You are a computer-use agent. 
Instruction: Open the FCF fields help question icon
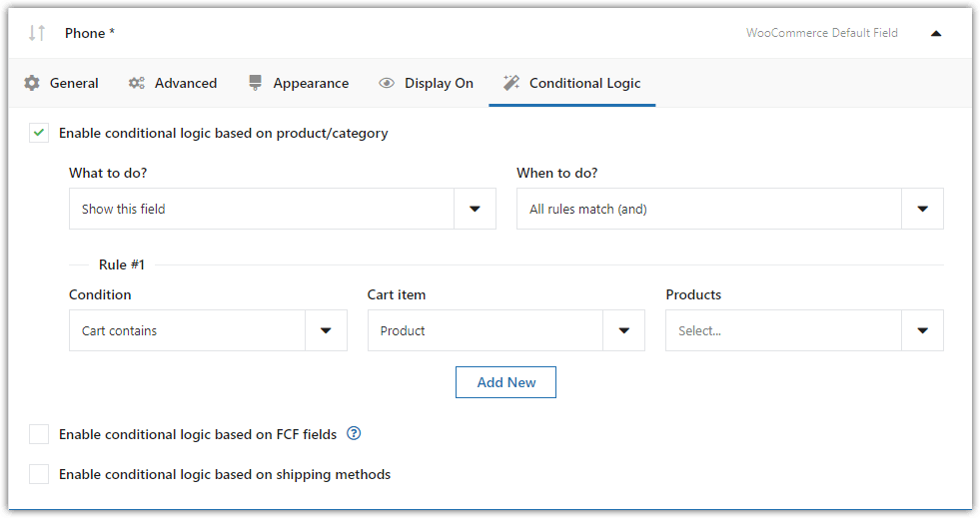[x=354, y=433]
